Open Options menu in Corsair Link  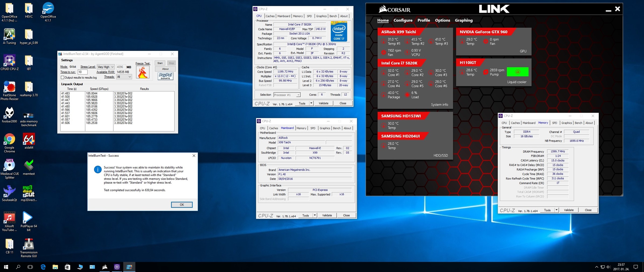pyautogui.click(x=442, y=20)
